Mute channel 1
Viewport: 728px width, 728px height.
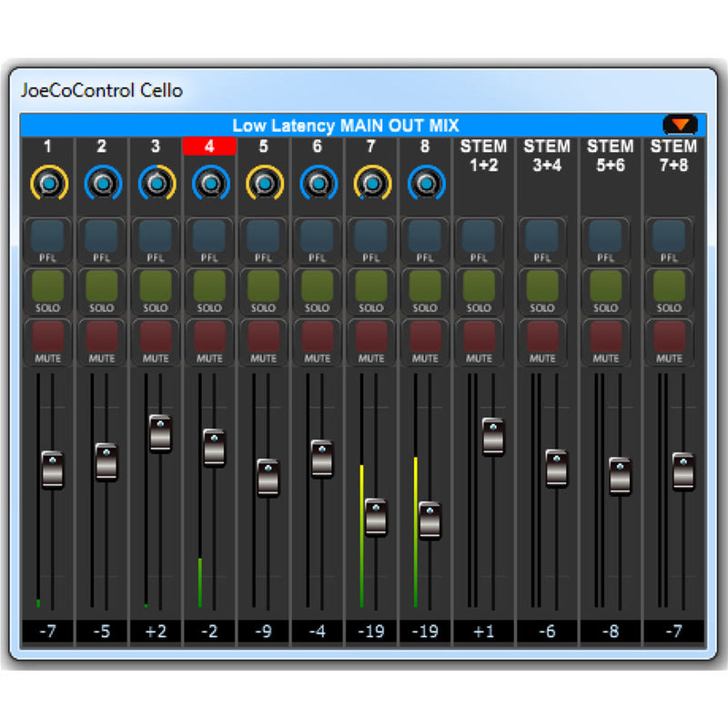tap(48, 338)
